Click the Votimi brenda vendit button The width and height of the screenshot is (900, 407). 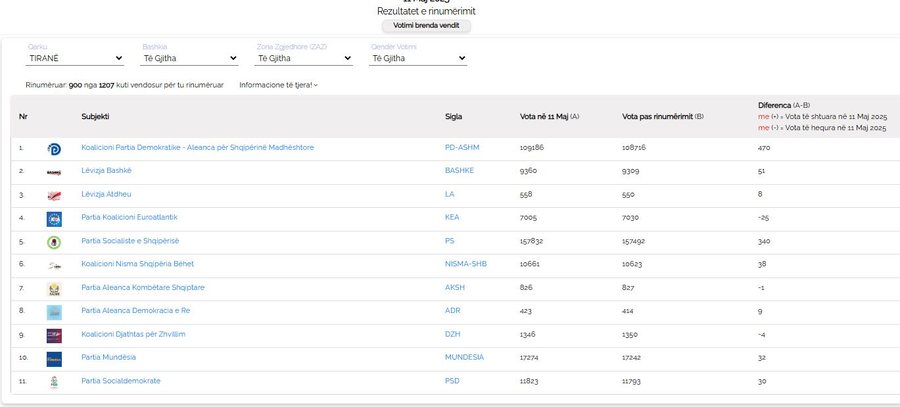coord(426,26)
